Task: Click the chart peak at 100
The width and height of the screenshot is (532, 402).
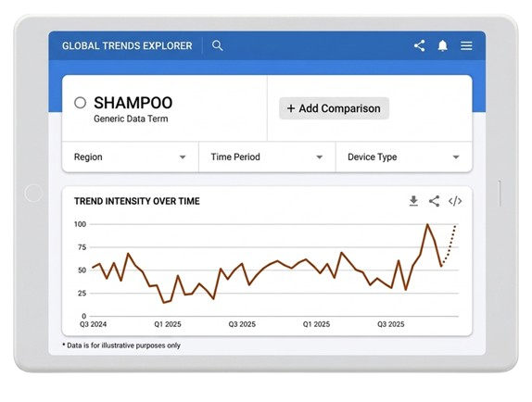Action: coord(427,224)
